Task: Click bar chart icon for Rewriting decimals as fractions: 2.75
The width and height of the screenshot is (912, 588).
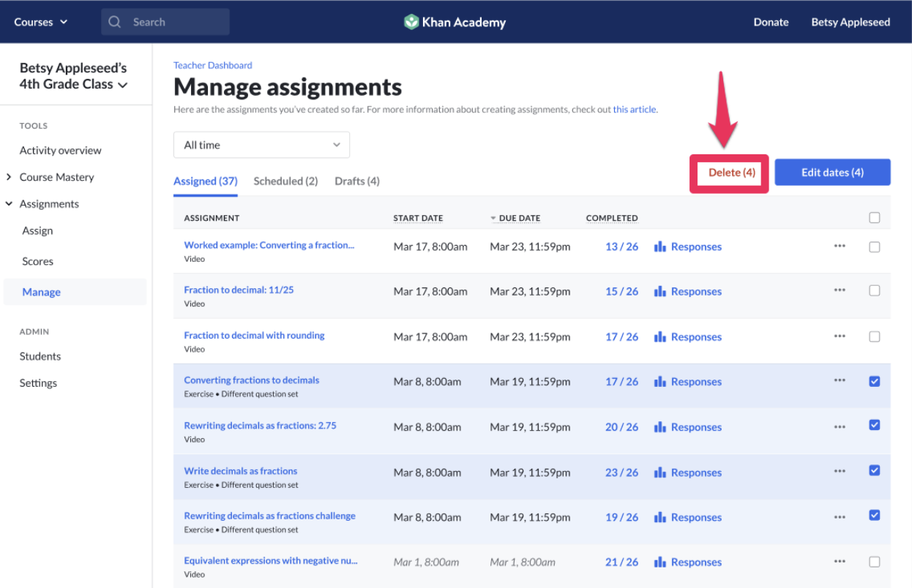Action: 660,426
